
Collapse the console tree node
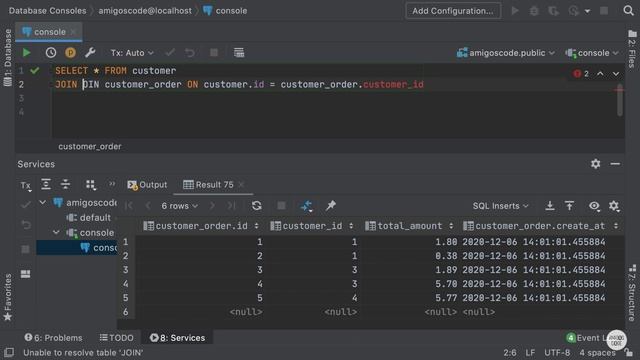pyautogui.click(x=56, y=233)
